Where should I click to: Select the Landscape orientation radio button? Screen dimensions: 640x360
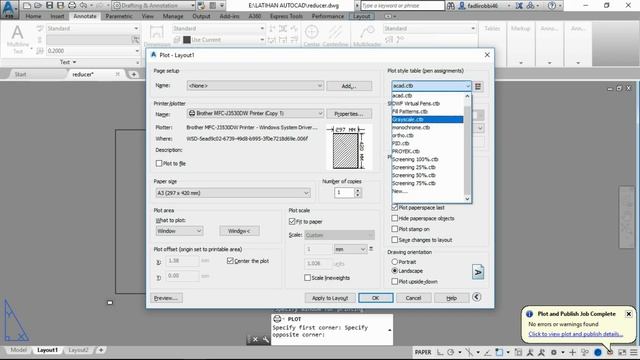pyautogui.click(x=395, y=271)
